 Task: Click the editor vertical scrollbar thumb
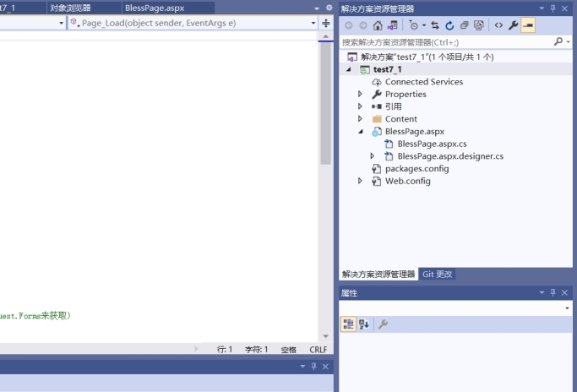325,103
